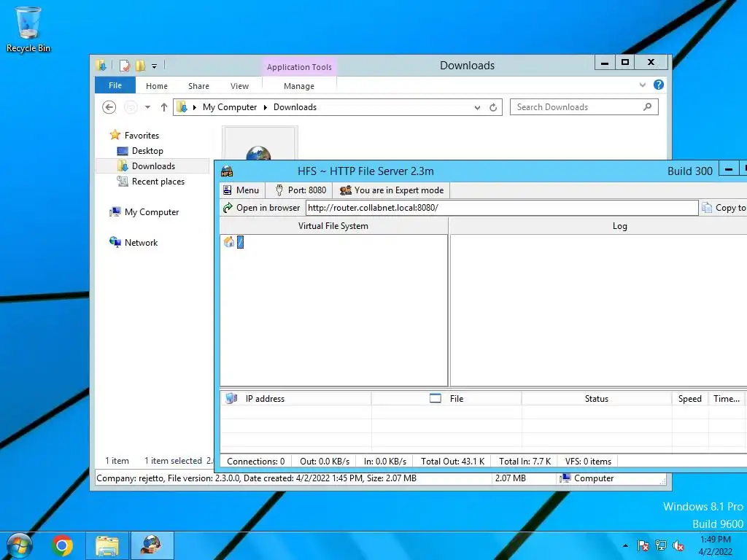Click the Search Downloads field
This screenshot has width=747, height=560.
click(584, 107)
